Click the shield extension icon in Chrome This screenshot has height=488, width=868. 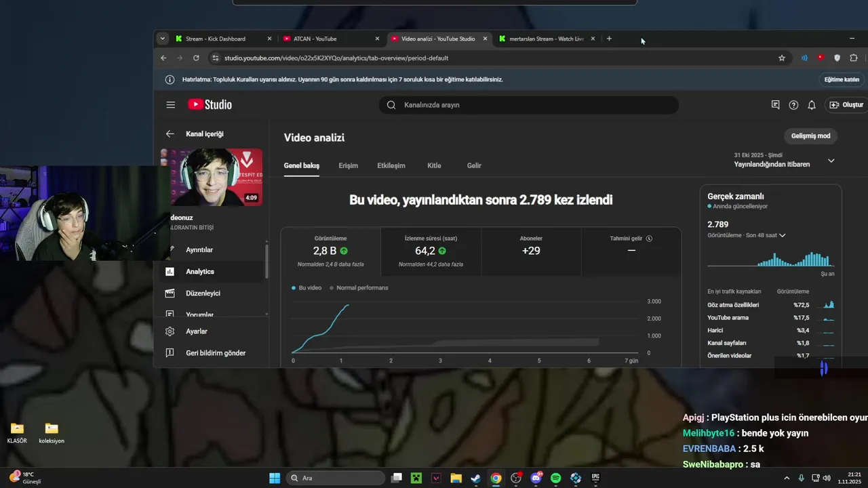click(837, 58)
